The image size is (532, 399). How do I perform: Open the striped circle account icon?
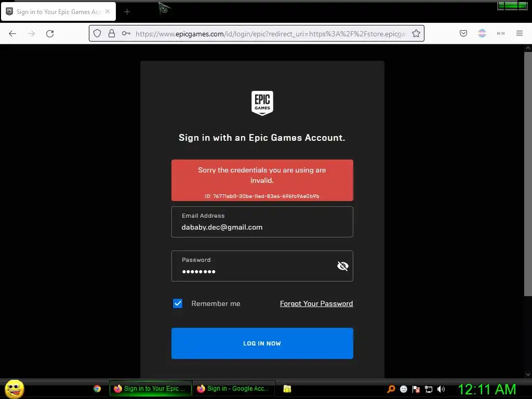482,33
